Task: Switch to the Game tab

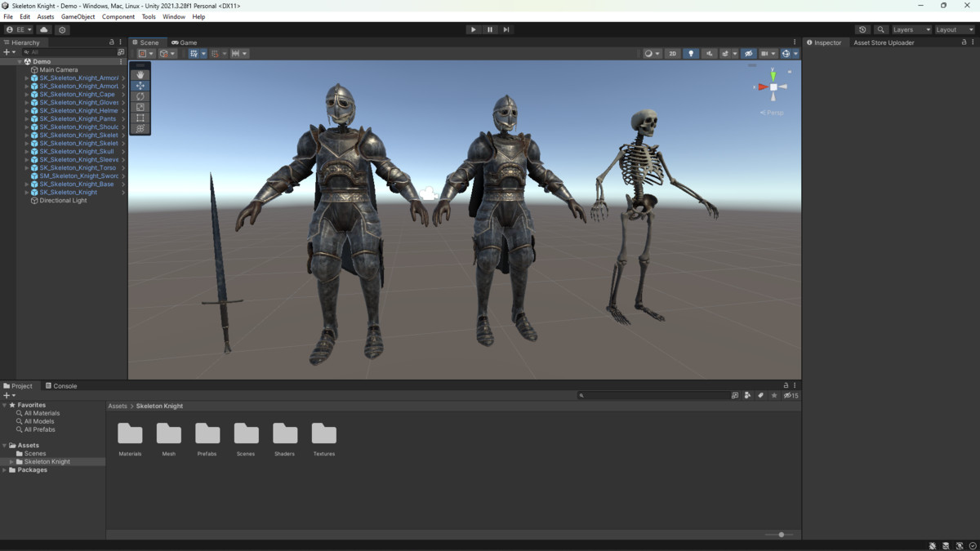Action: point(185,42)
